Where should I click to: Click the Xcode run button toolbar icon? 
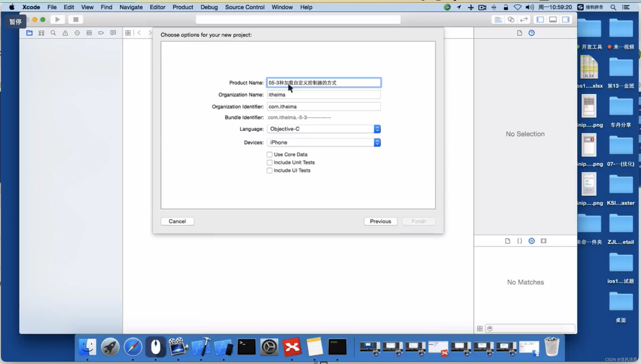click(58, 19)
